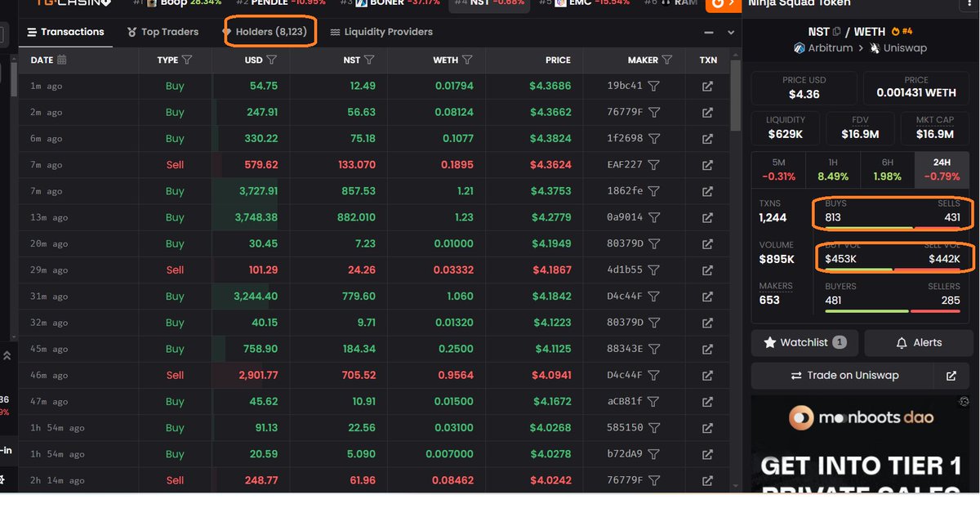Filter by maker 4d1b55 funnel icon
Screen dimensions: 980x526
653,270
